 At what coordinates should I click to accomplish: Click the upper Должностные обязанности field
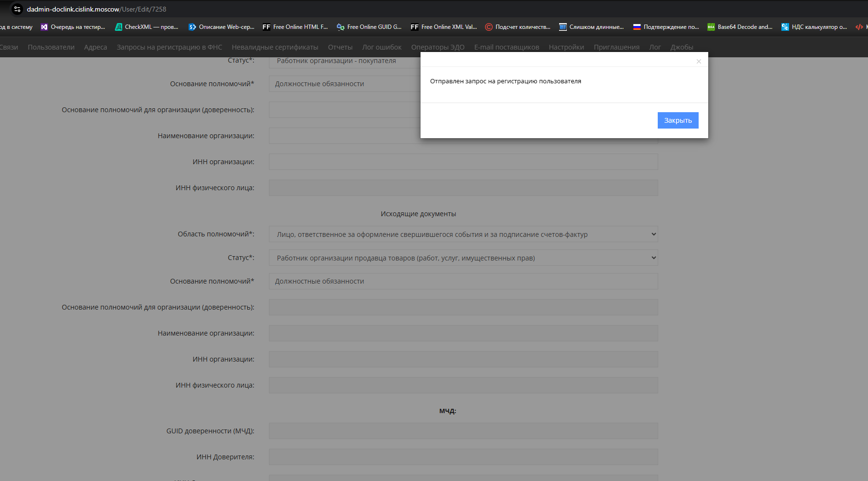click(345, 84)
